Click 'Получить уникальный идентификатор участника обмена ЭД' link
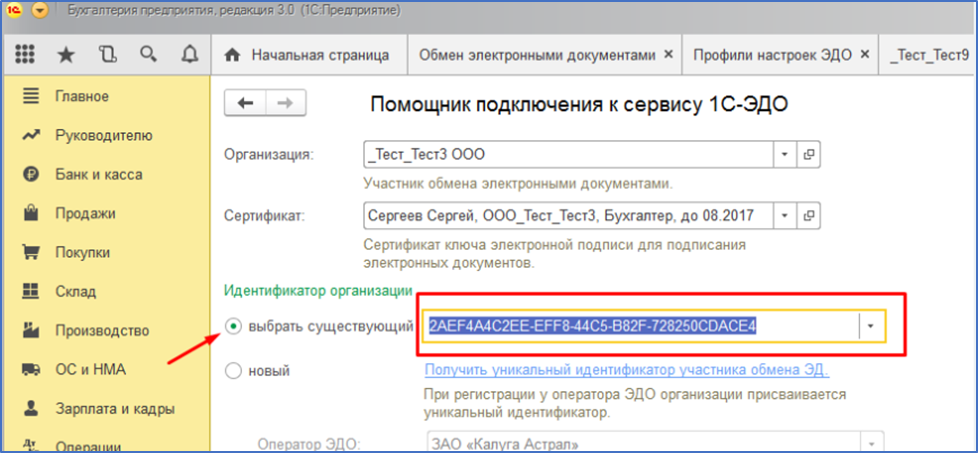Viewport: 978px width, 453px height. [x=626, y=370]
